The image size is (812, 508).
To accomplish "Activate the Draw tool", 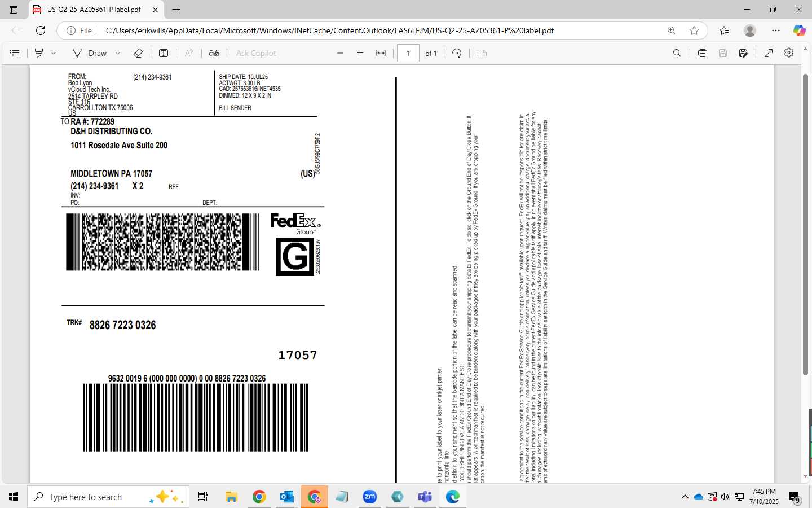I will click(90, 53).
